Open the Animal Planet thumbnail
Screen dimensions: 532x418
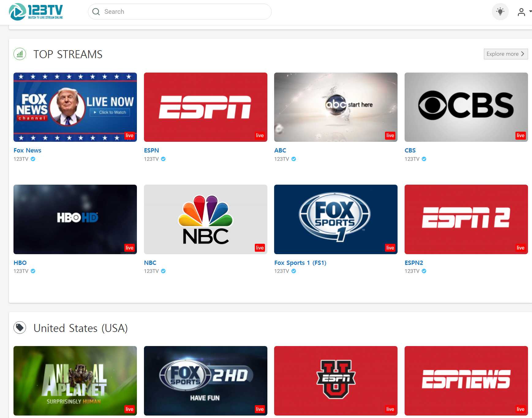tap(75, 381)
